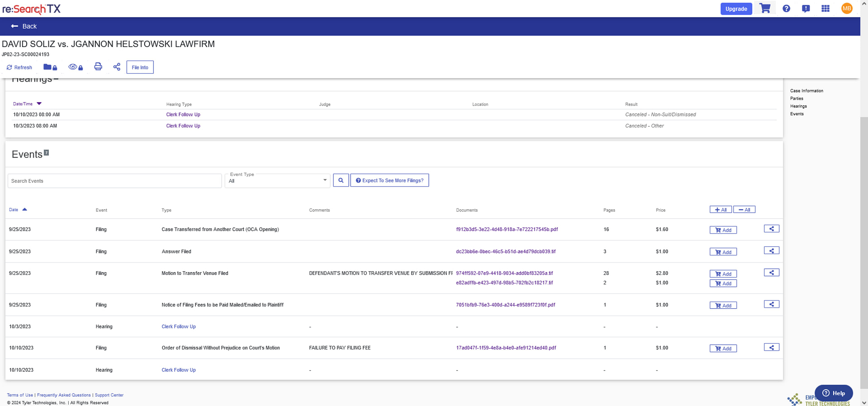
Task: Select the FAILURE TO PAY FILING FEE comment
Action: point(340,348)
